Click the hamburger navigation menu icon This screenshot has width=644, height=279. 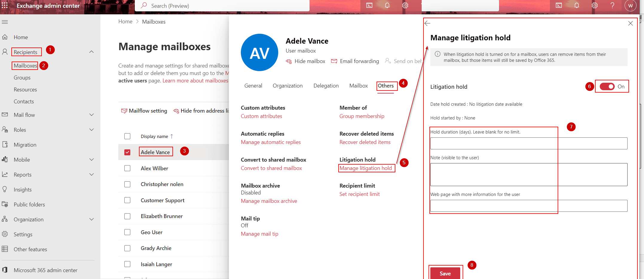click(5, 22)
